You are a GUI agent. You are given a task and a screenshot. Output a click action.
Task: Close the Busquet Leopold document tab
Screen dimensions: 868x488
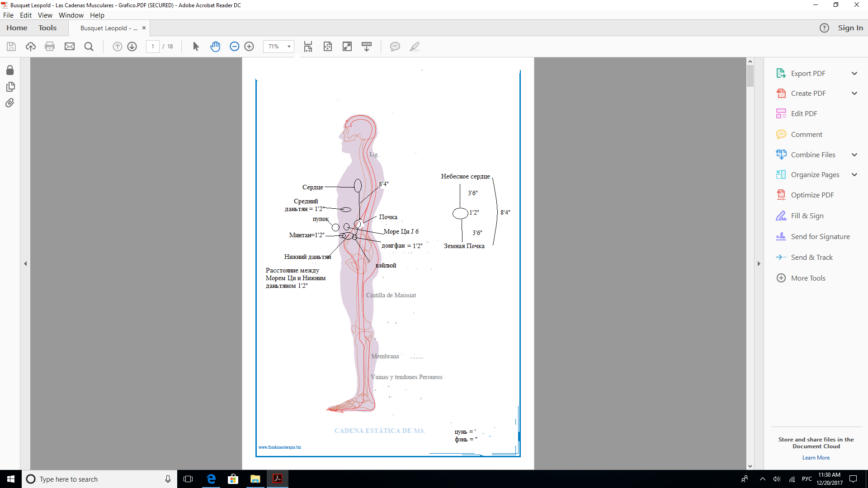144,28
